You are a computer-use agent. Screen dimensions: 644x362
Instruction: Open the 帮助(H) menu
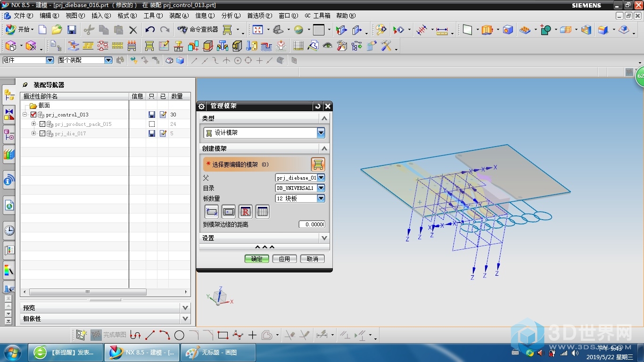click(x=346, y=16)
